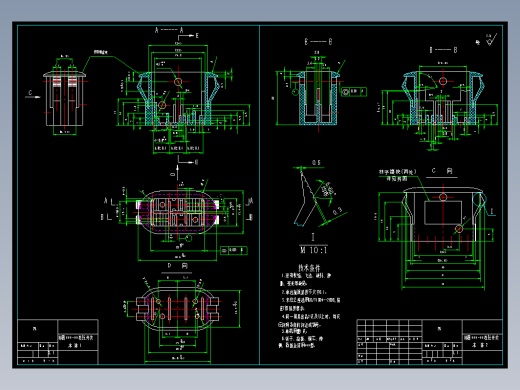
Task: Click the 技术条件 heading text
Action: click(x=309, y=268)
